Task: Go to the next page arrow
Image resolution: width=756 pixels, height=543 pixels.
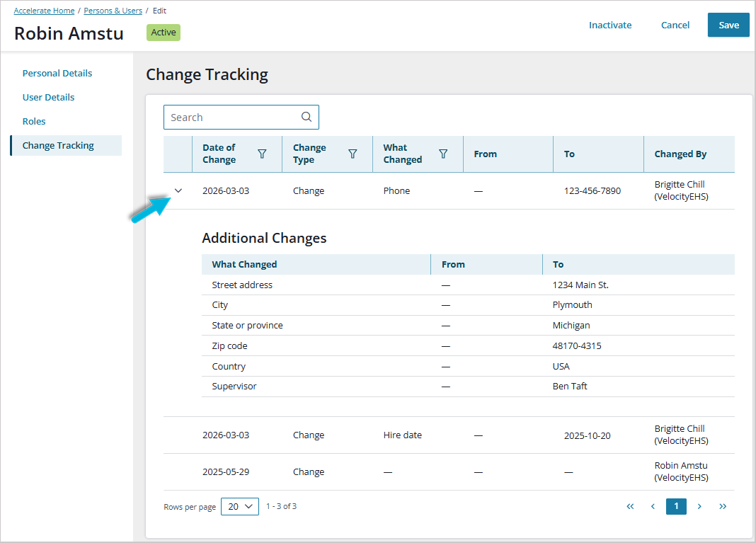Action: click(699, 506)
